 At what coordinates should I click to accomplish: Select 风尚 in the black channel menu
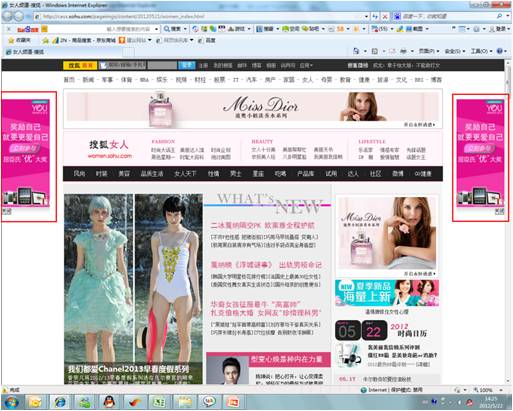(79, 174)
